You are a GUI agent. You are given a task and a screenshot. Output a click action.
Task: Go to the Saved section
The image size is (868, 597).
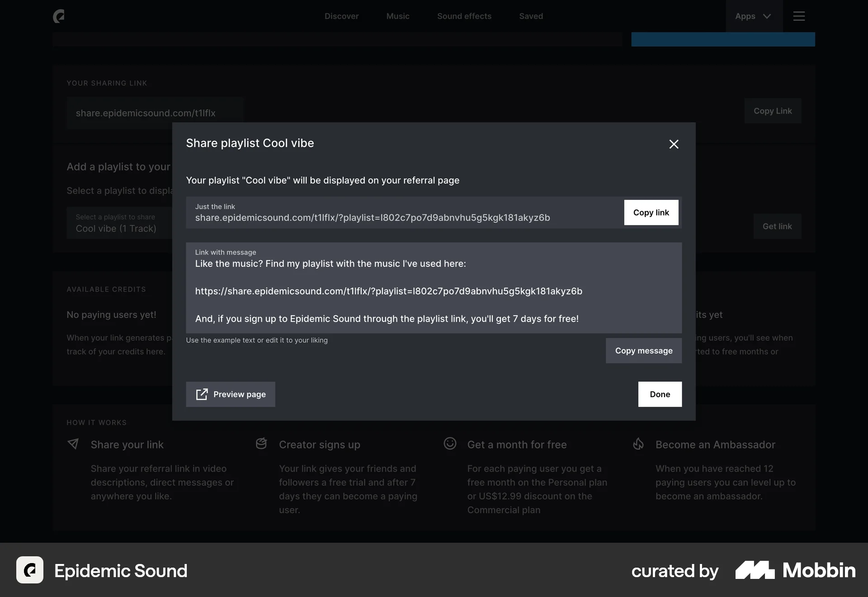531,16
